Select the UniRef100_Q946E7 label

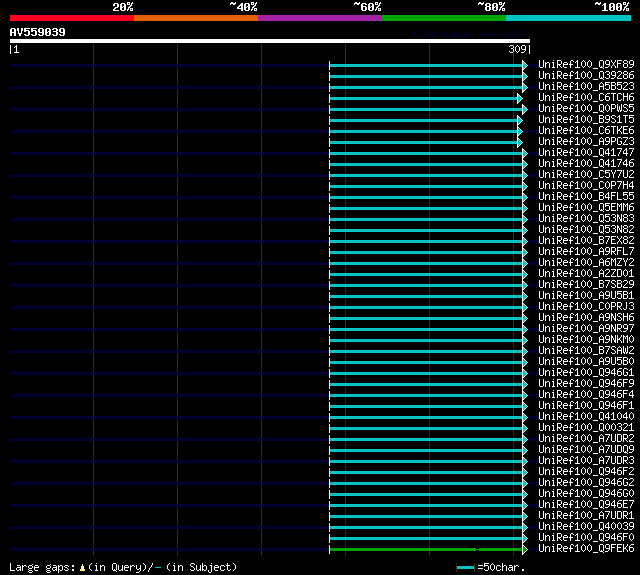[x=586, y=505]
